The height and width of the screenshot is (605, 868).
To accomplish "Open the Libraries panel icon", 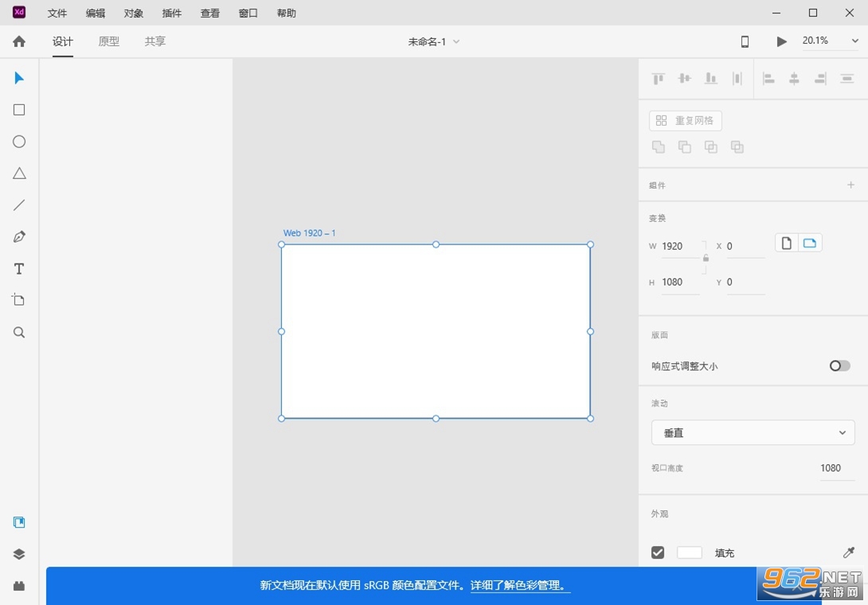I will pos(19,522).
